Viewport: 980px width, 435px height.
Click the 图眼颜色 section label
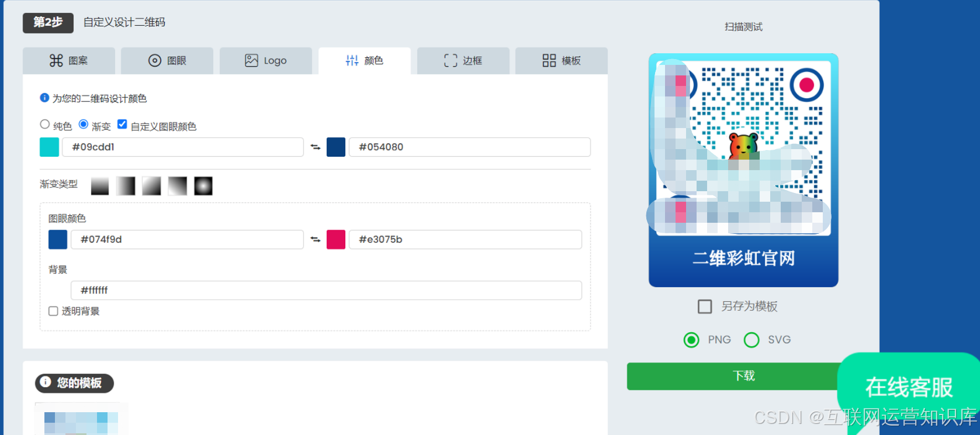67,219
